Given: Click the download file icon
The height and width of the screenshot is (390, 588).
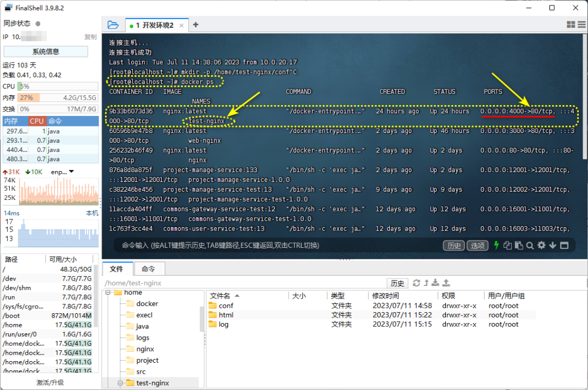Looking at the screenshot, I should [x=436, y=283].
